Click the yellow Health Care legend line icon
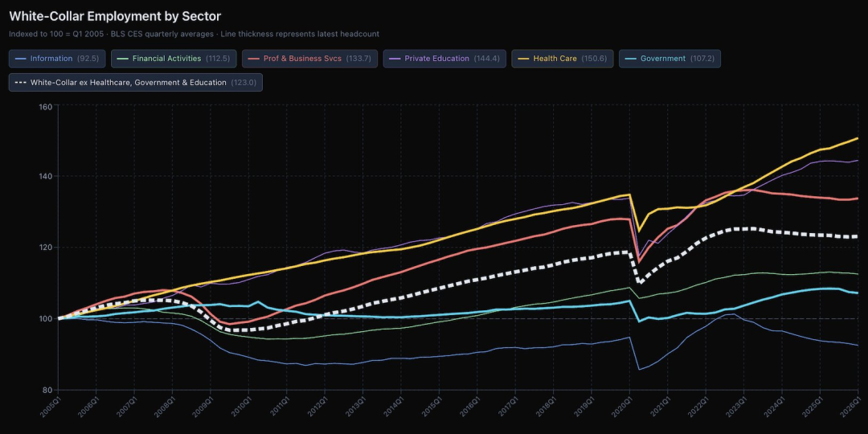The height and width of the screenshot is (434, 868). (523, 59)
